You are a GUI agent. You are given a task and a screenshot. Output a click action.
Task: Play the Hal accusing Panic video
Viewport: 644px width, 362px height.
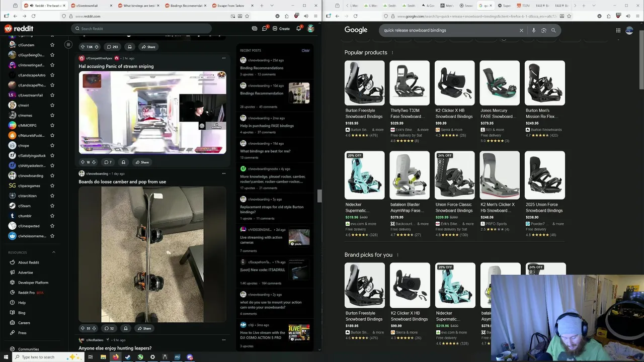pyautogui.click(x=152, y=112)
